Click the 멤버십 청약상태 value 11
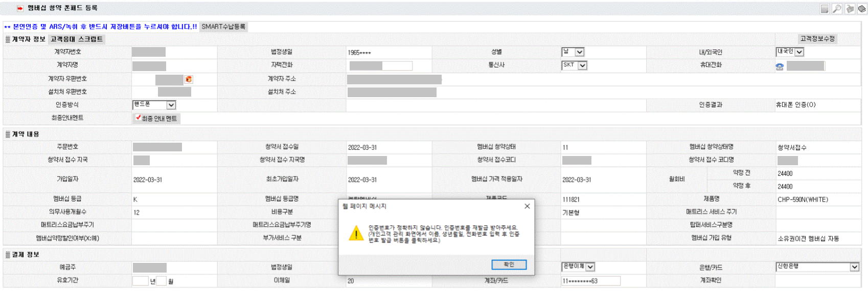868x291 pixels. click(565, 147)
